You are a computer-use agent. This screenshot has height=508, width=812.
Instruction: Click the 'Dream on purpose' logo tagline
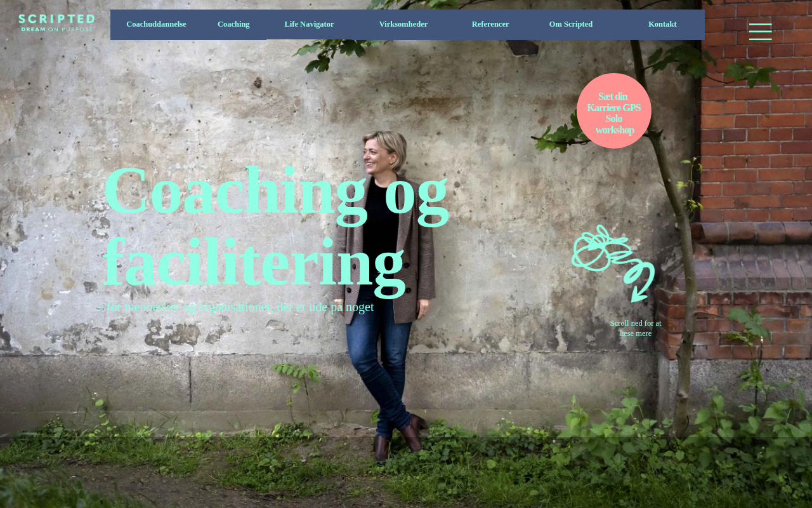56,29
